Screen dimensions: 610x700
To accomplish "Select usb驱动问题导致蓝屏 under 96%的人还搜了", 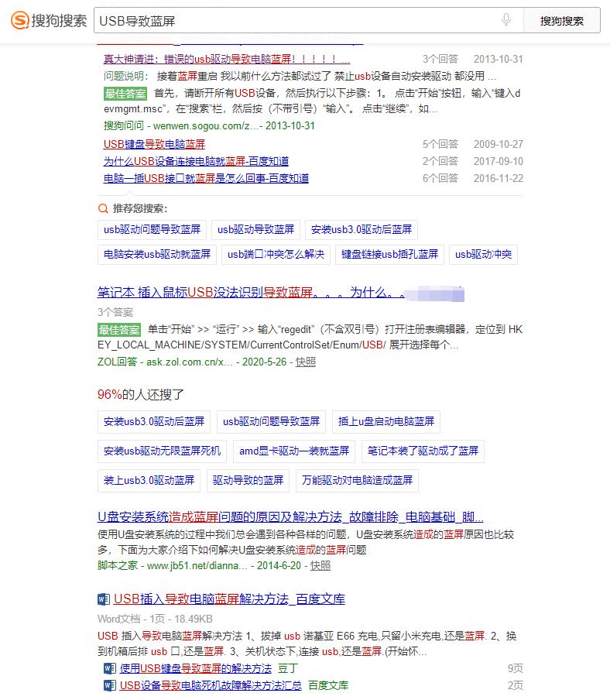I will click(271, 421).
